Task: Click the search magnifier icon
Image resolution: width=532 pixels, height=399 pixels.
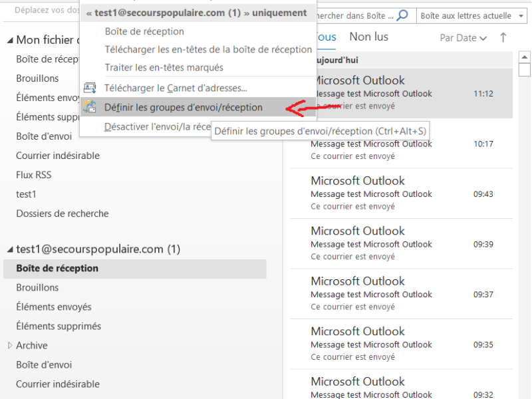Action: pyautogui.click(x=402, y=15)
